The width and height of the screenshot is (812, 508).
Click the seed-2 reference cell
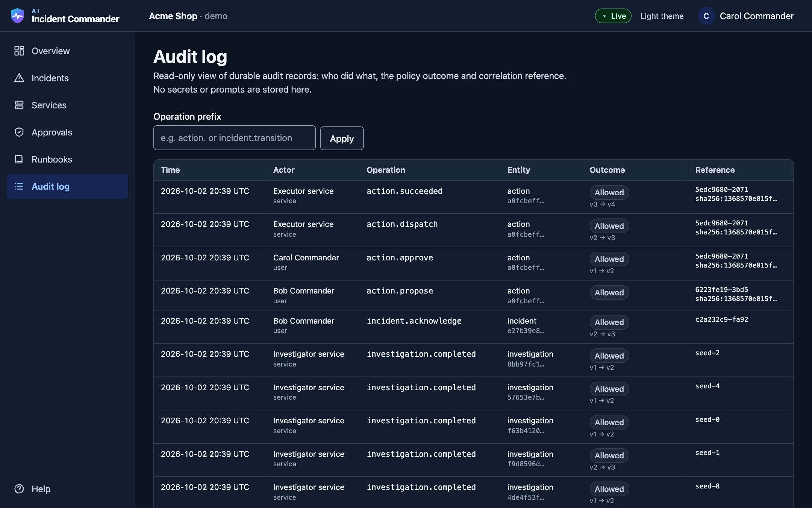tap(707, 353)
